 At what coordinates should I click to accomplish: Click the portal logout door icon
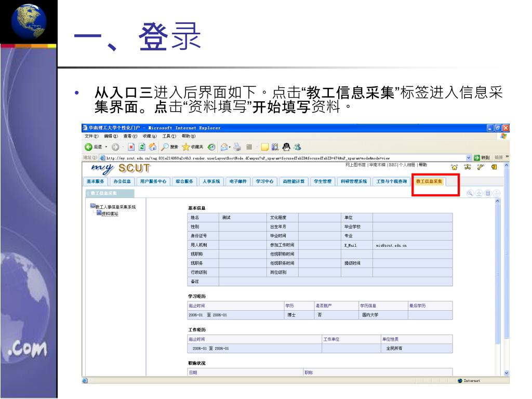click(x=495, y=167)
